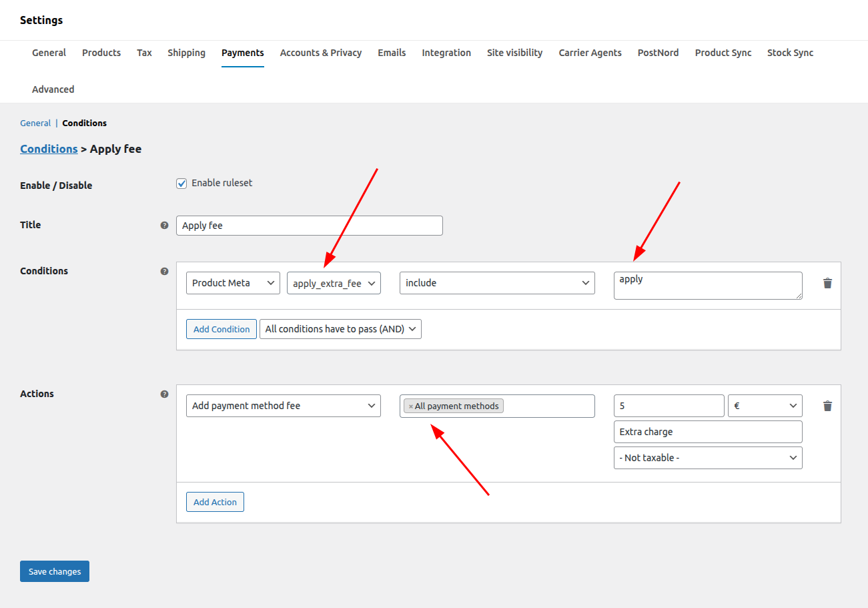Expand the apply_extra_fee meta key dropdown

tap(334, 283)
